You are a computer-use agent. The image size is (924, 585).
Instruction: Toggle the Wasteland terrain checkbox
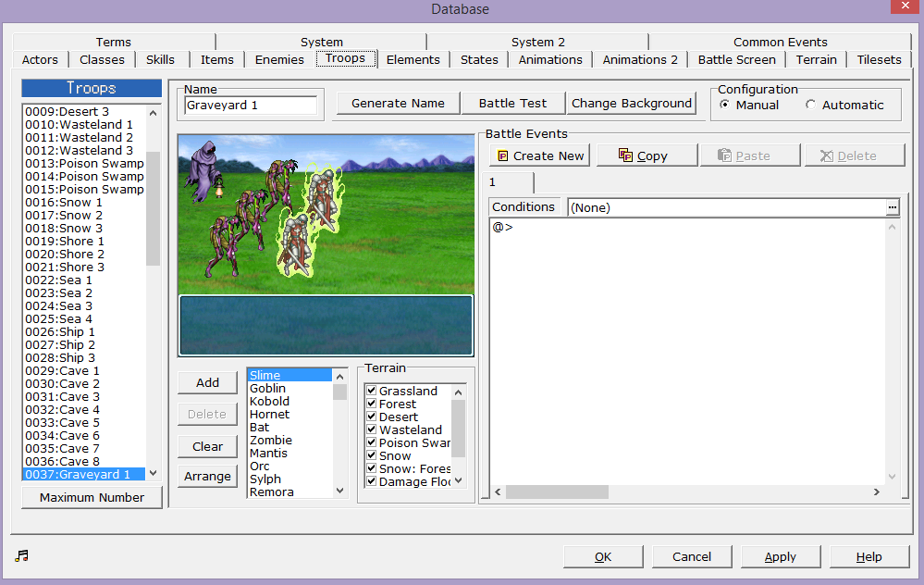click(371, 429)
